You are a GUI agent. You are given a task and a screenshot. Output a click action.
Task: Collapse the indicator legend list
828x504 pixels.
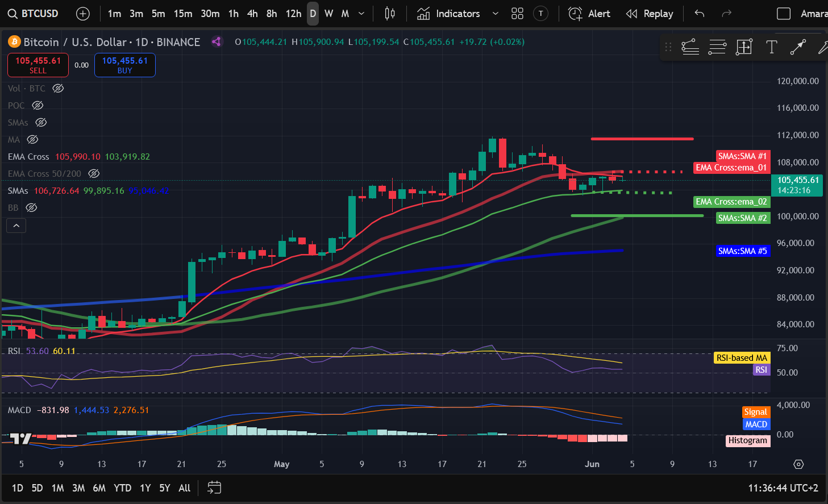pos(16,226)
